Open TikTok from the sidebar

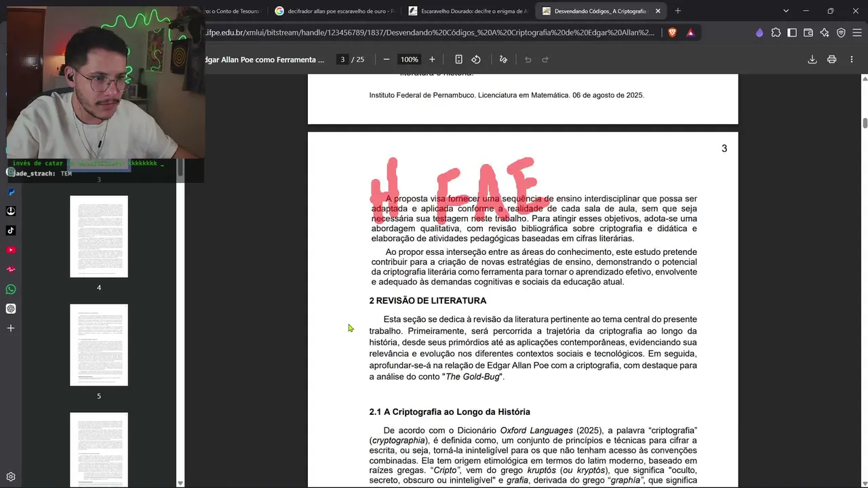click(11, 230)
